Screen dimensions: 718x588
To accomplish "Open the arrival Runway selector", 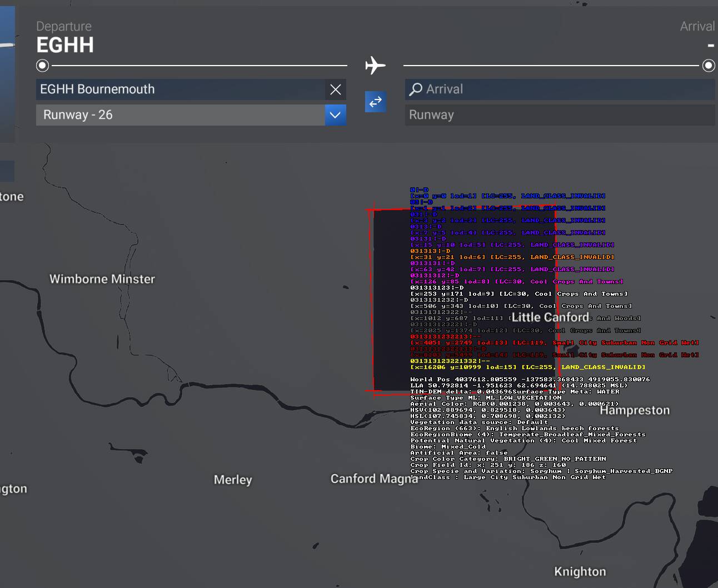I will [559, 115].
